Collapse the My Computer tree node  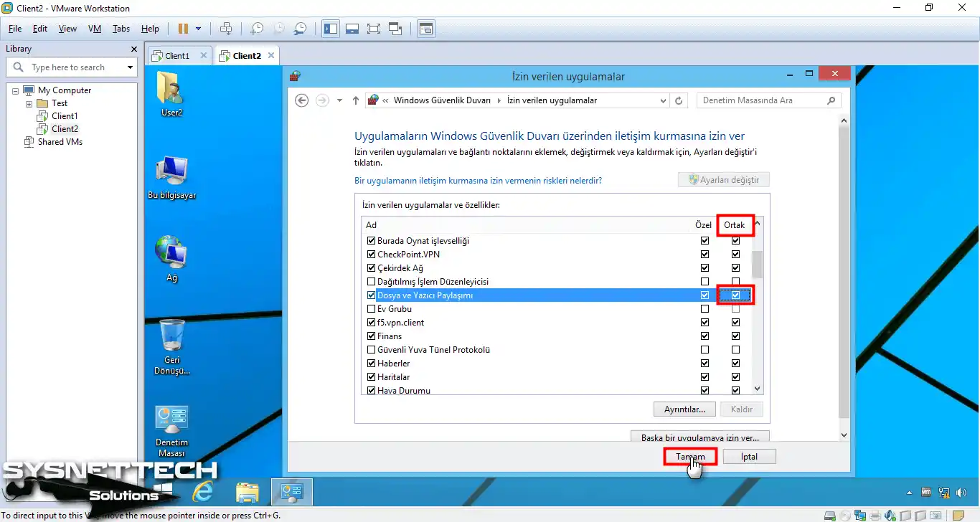click(x=15, y=90)
